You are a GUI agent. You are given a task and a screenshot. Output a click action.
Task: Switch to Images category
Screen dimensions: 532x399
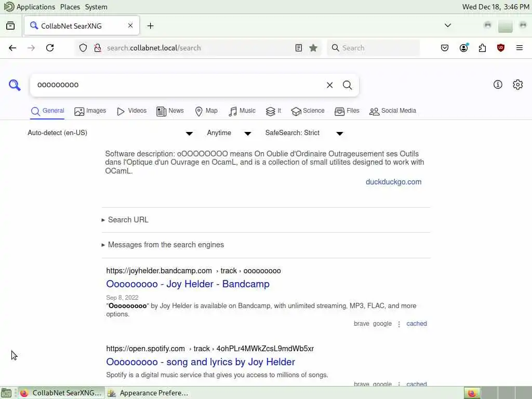[90, 111]
